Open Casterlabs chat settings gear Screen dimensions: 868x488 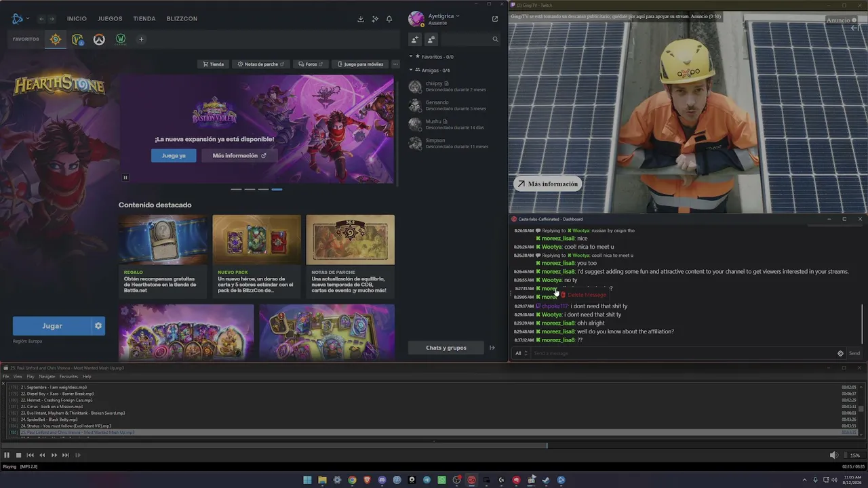pyautogui.click(x=841, y=353)
